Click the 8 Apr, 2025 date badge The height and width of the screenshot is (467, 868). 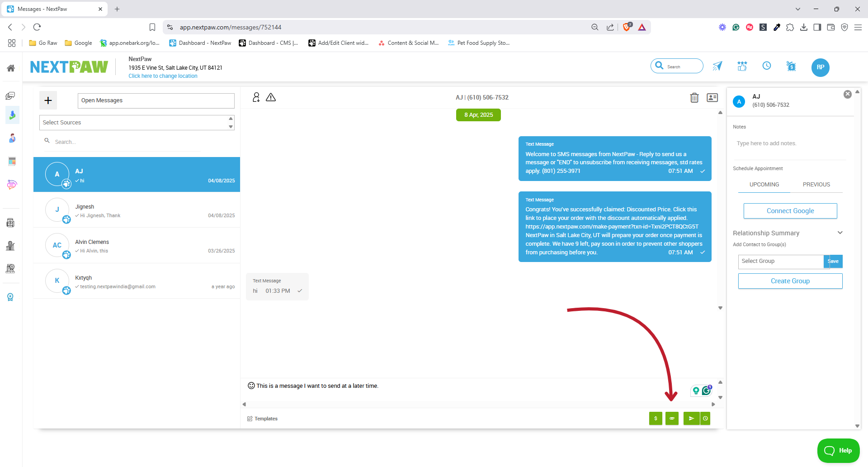[478, 115]
